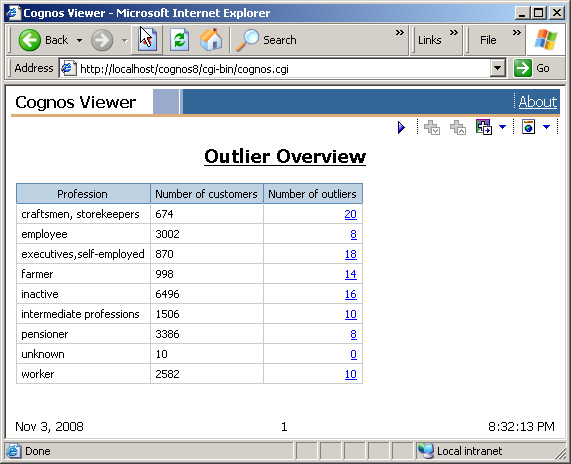Open the About link in Cognos Viewer
The image size is (571, 464).
point(537,102)
